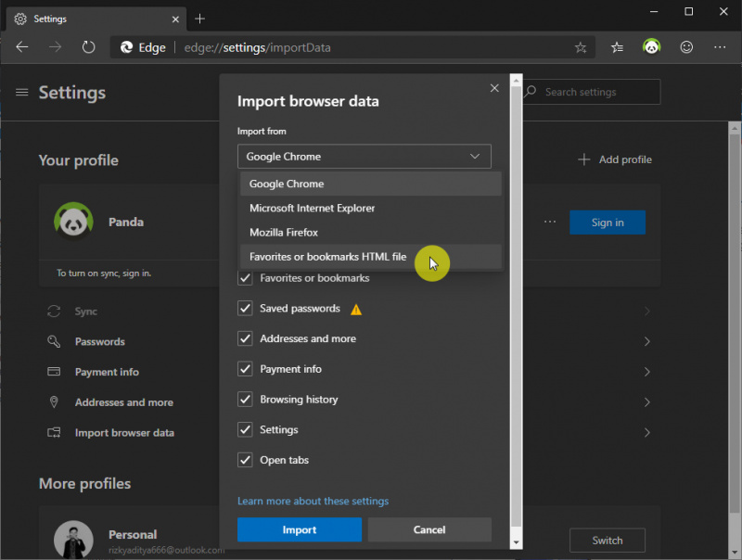Uncheck Saved passwords checkbox
Image resolution: width=742 pixels, height=560 pixels.
(x=245, y=309)
